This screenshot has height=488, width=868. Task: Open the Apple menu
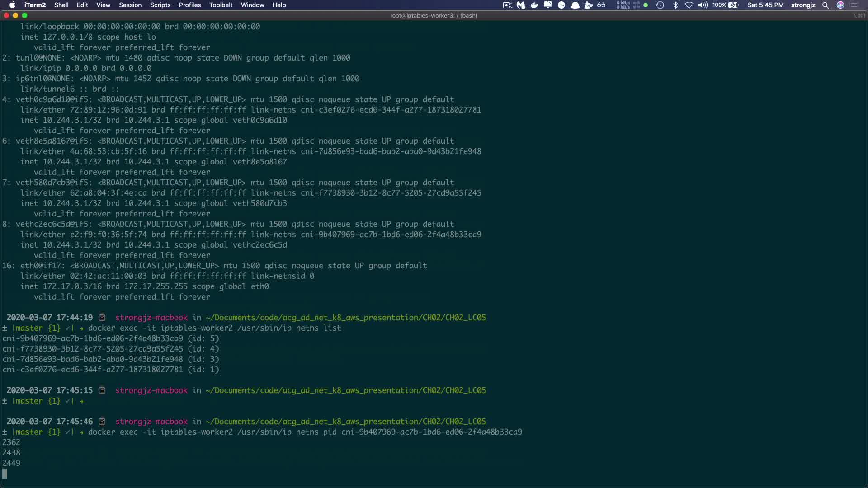coord(12,5)
